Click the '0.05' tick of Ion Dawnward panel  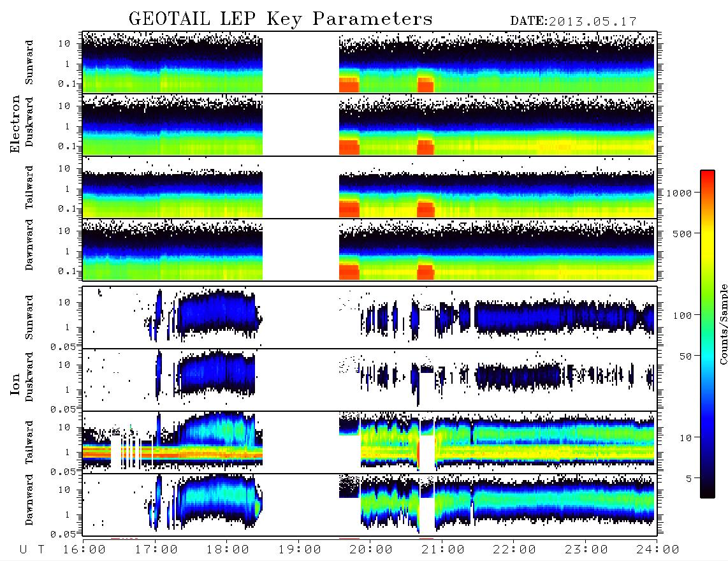coord(62,534)
